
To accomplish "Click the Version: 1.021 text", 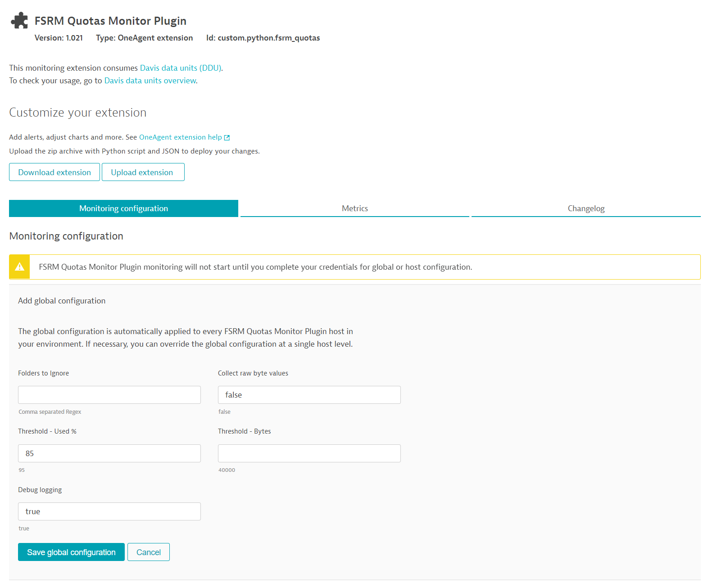I will click(59, 38).
